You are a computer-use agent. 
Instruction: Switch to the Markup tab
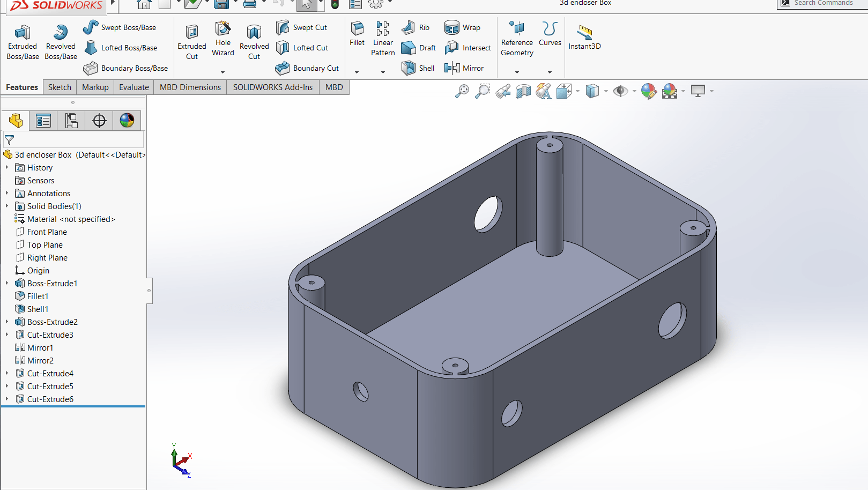pyautogui.click(x=95, y=87)
